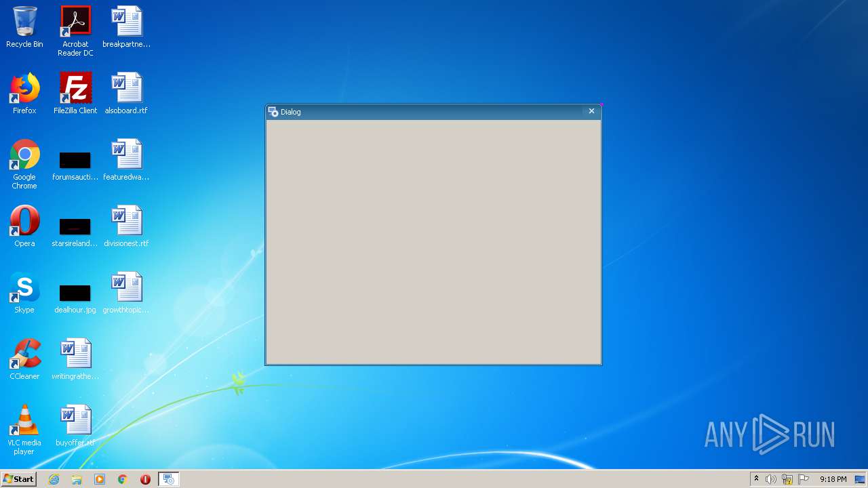The image size is (868, 488).
Task: Open Windows Explorer folder in taskbar
Action: click(77, 479)
